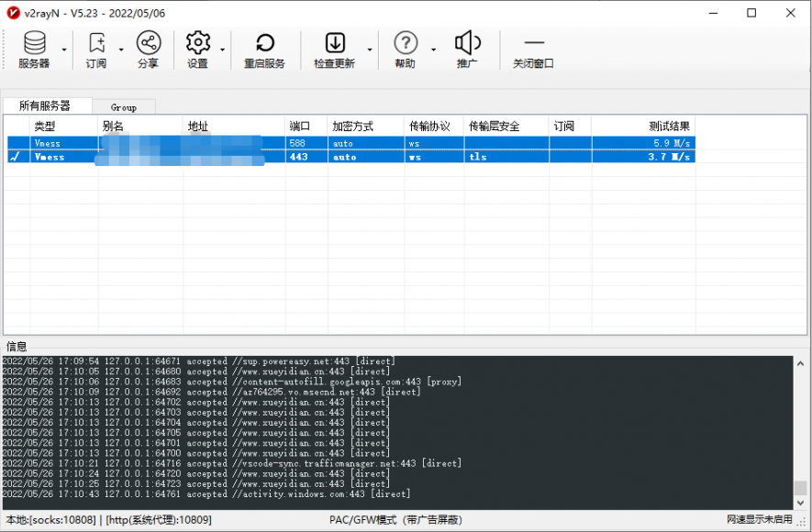The height and width of the screenshot is (532, 812).
Task: Sort by 端口 column header
Action: pyautogui.click(x=306, y=127)
